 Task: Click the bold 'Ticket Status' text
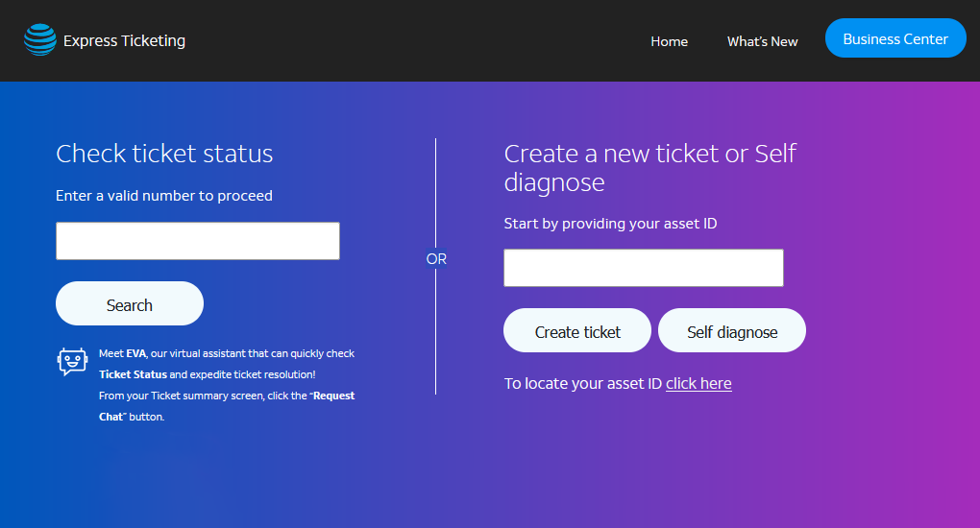(133, 374)
